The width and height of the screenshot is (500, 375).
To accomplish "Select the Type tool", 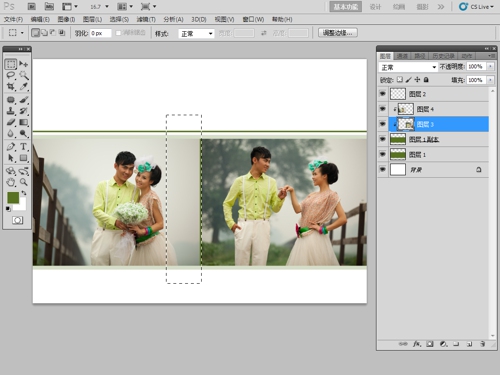I will (23, 147).
